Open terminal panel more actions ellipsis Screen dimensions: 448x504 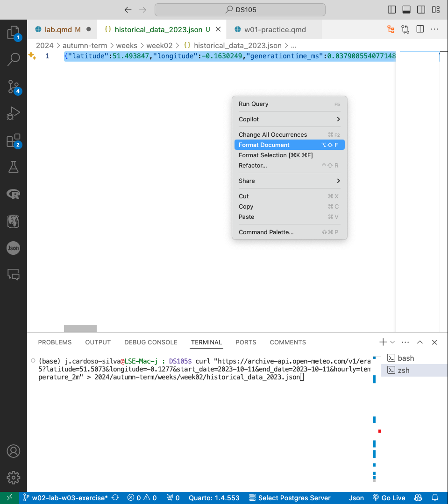(x=405, y=342)
